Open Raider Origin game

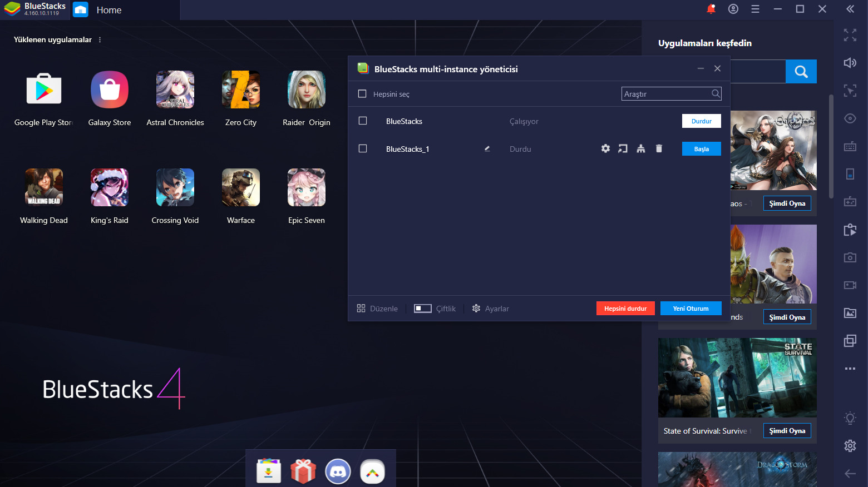(x=307, y=90)
